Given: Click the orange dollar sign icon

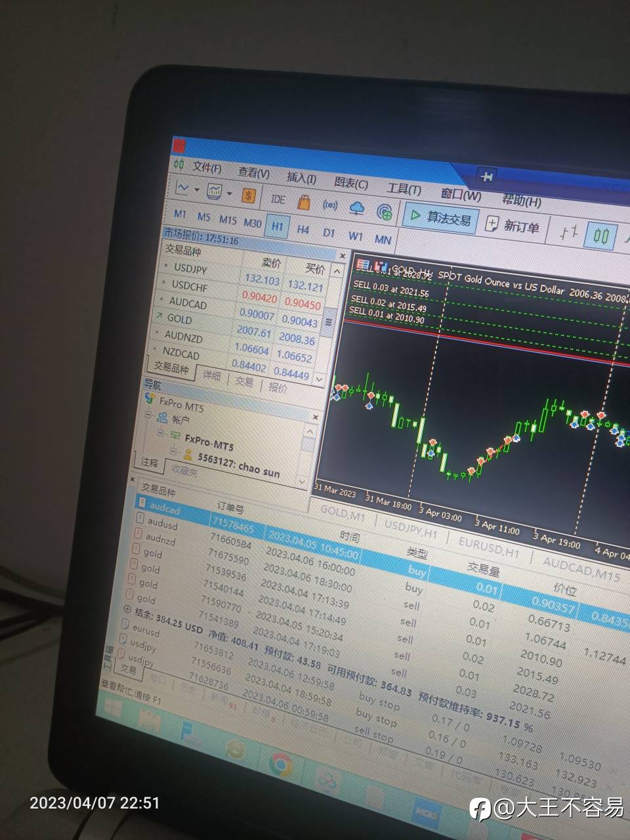Looking at the screenshot, I should tap(248, 195).
